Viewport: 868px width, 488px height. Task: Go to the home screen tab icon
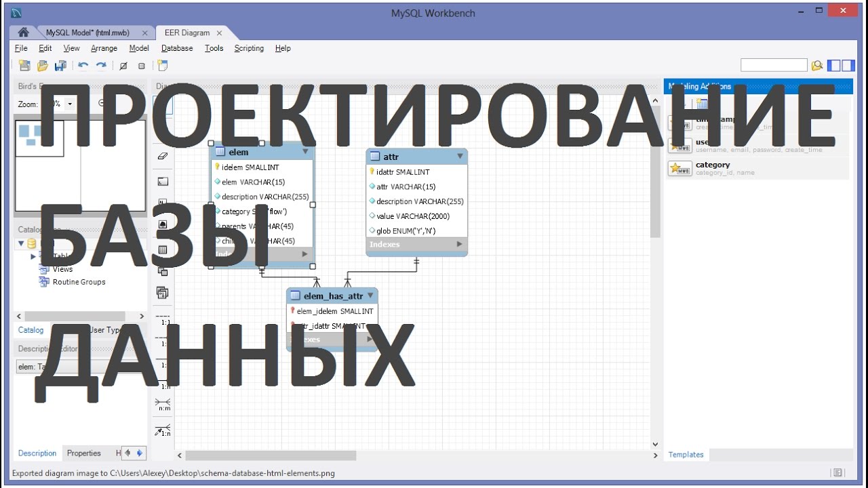24,33
